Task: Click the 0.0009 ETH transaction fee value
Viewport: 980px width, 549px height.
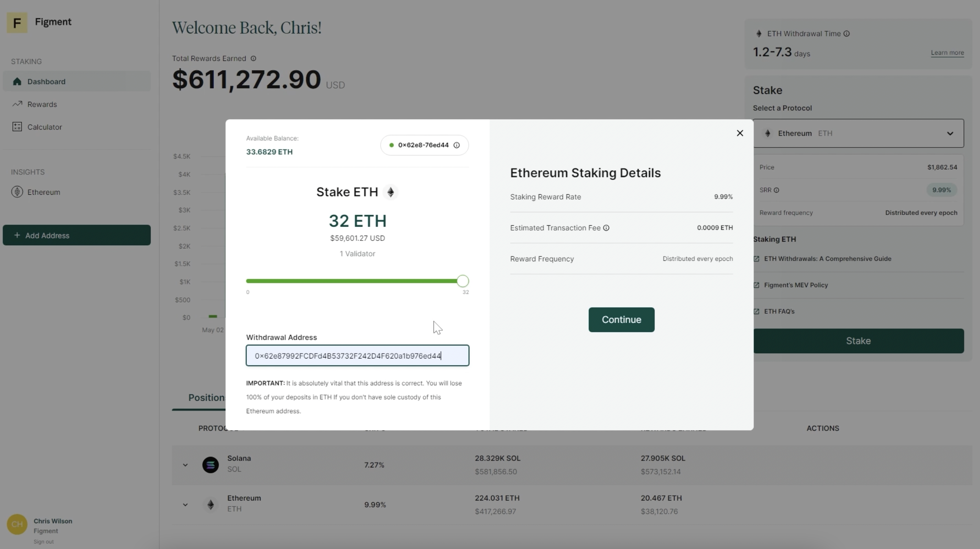Action: (715, 227)
